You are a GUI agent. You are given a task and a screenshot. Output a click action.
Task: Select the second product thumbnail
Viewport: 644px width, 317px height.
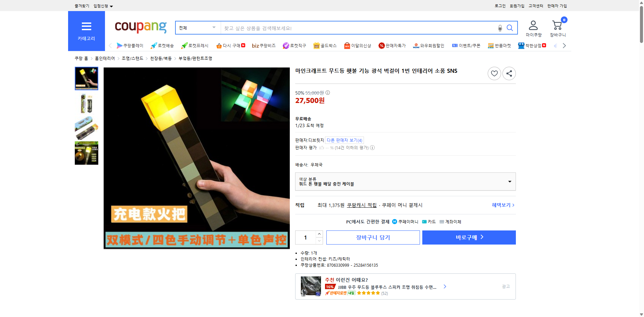(86, 103)
